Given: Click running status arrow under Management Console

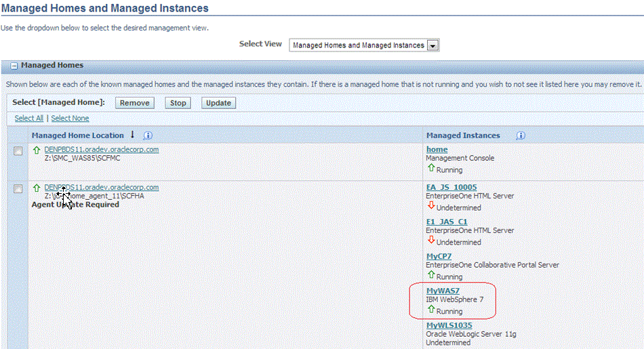Looking at the screenshot, I should (431, 168).
